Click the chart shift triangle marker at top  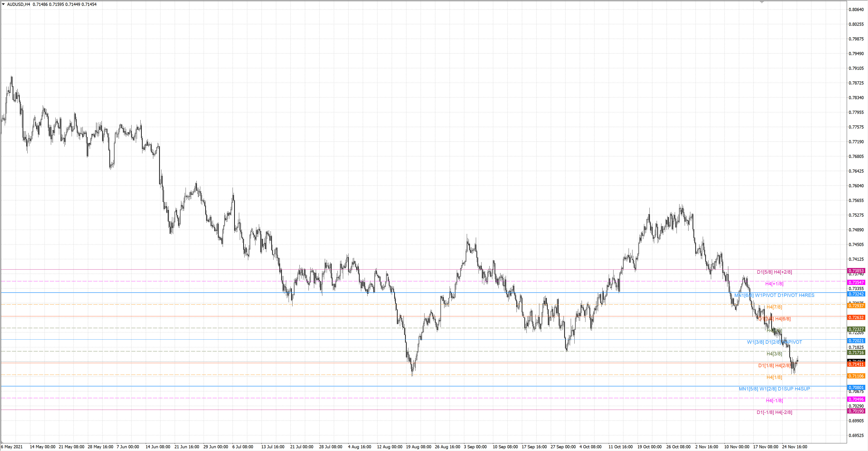click(762, 2)
